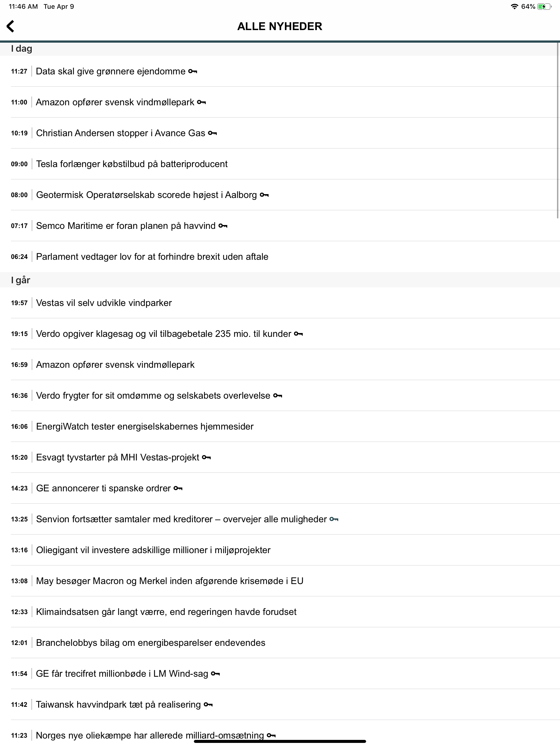
Task: Open "EnergiWatch tester energiselskabernes hjemmesider"
Action: (x=145, y=426)
